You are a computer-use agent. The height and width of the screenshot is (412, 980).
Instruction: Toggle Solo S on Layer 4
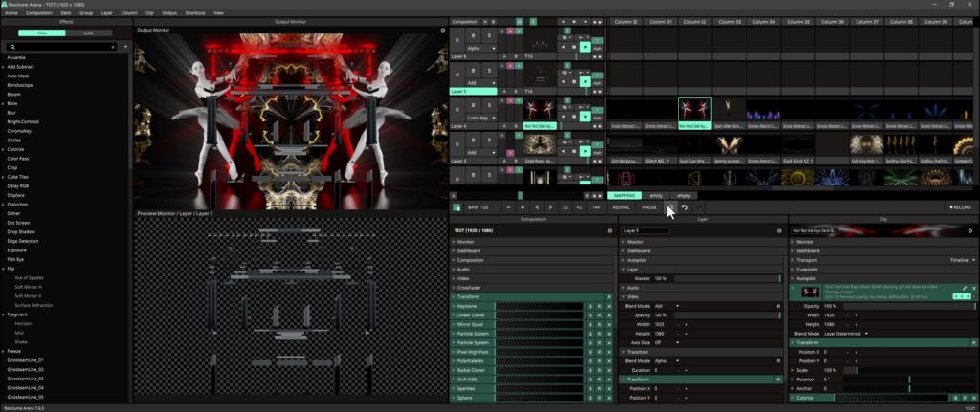[x=489, y=105]
